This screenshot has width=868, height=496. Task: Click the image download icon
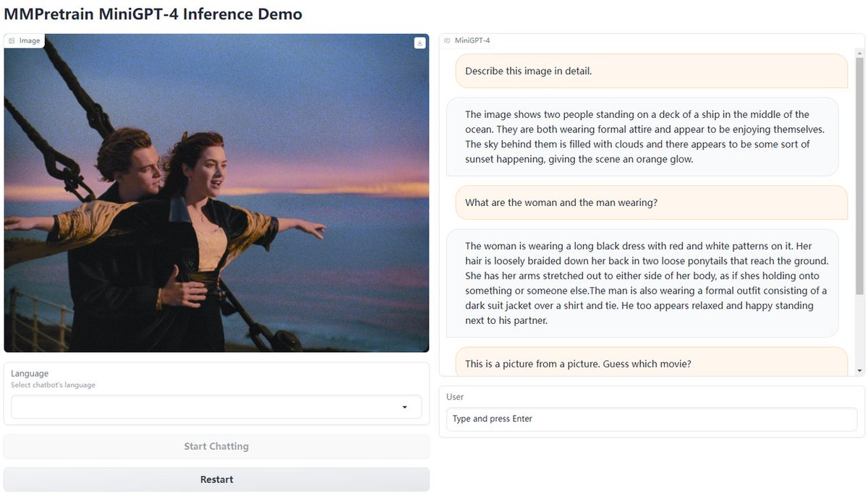click(420, 43)
